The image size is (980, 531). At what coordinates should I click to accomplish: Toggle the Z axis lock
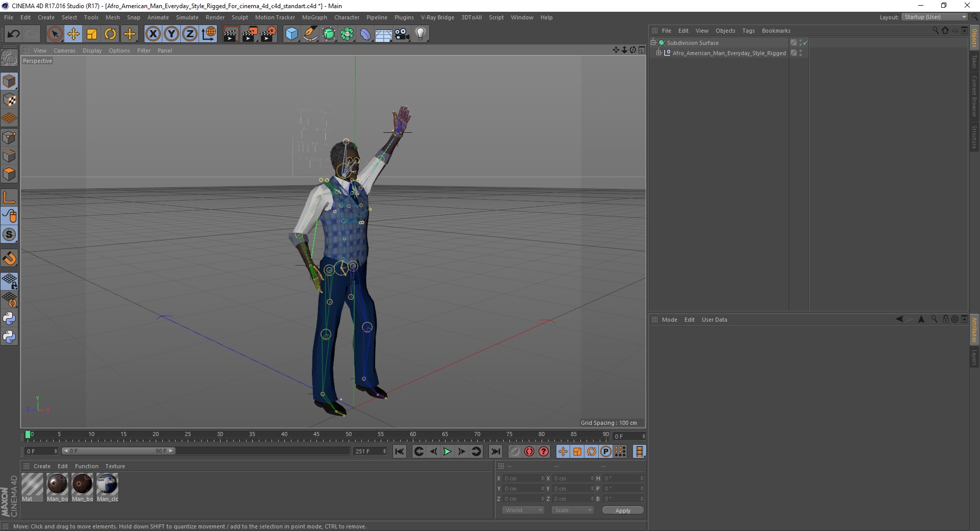pyautogui.click(x=190, y=34)
